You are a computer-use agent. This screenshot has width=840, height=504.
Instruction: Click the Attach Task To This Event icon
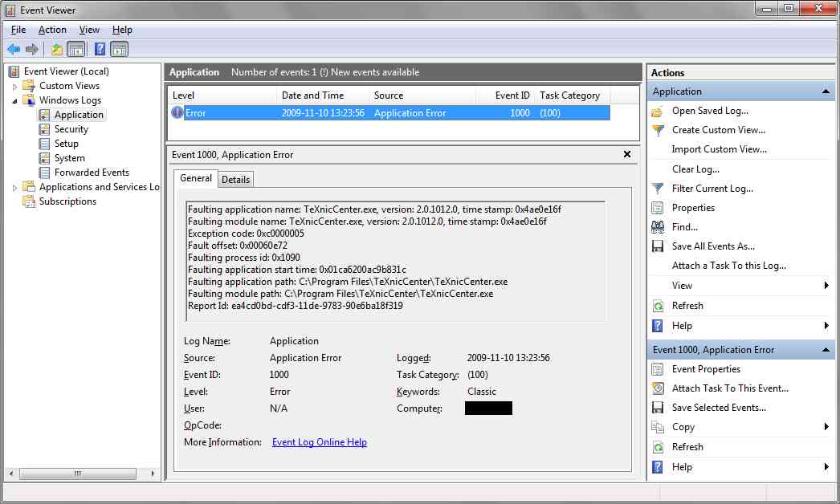[658, 388]
